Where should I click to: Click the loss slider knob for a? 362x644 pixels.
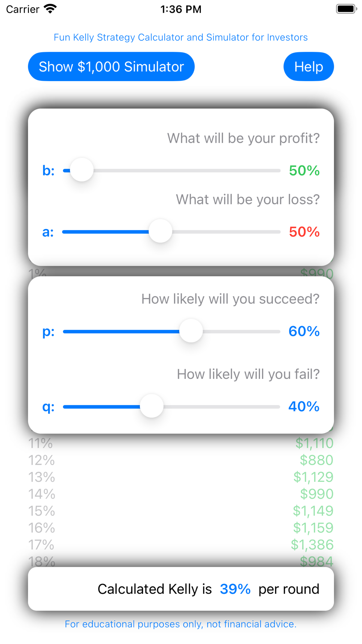pyautogui.click(x=160, y=231)
